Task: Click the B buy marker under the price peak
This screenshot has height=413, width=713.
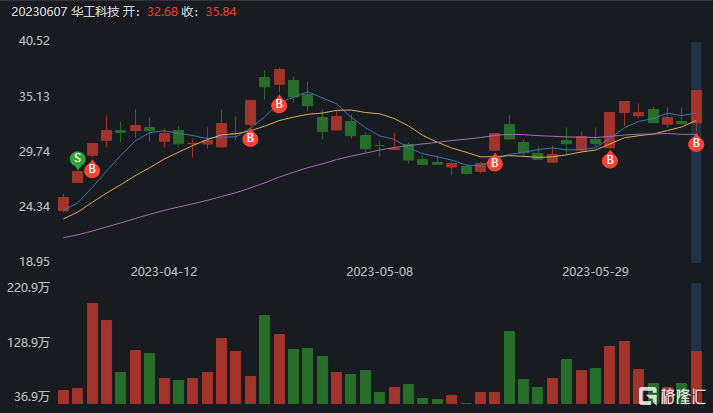Action: pos(279,104)
